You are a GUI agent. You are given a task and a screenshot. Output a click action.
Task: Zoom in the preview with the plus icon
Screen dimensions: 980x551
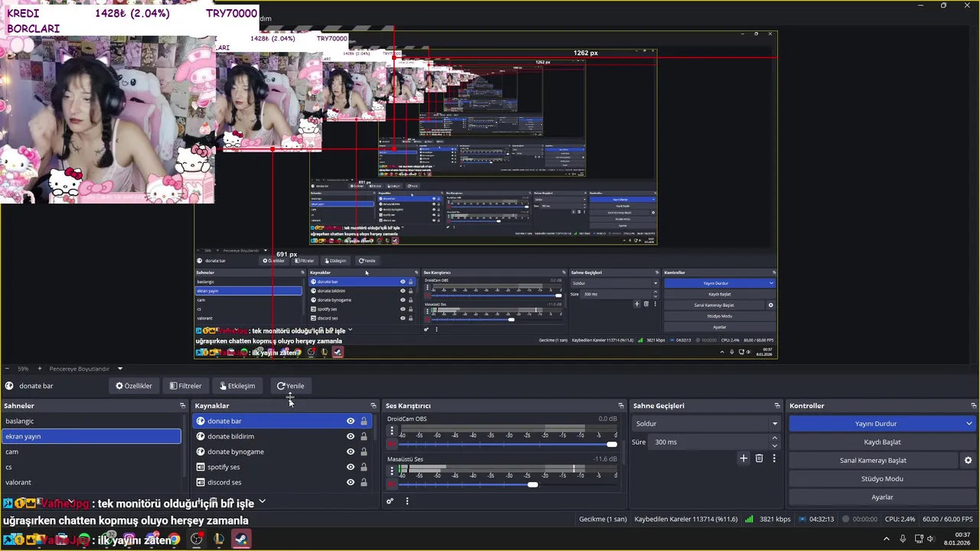[x=39, y=369]
